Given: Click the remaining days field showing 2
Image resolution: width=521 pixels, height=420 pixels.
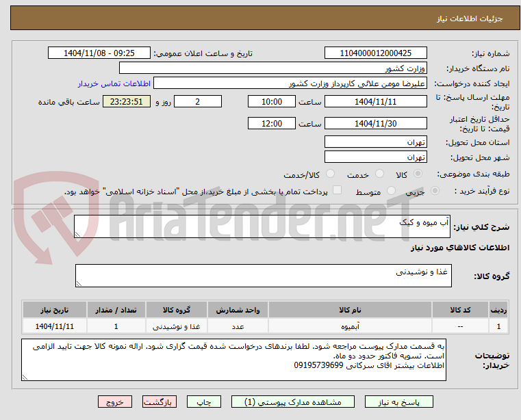Looking at the screenshot, I should (198, 101).
